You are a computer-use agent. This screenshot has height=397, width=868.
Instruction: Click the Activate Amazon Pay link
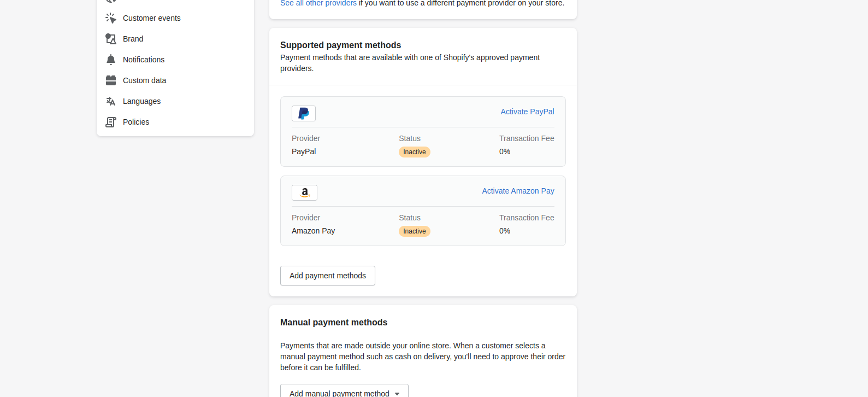pyautogui.click(x=518, y=191)
